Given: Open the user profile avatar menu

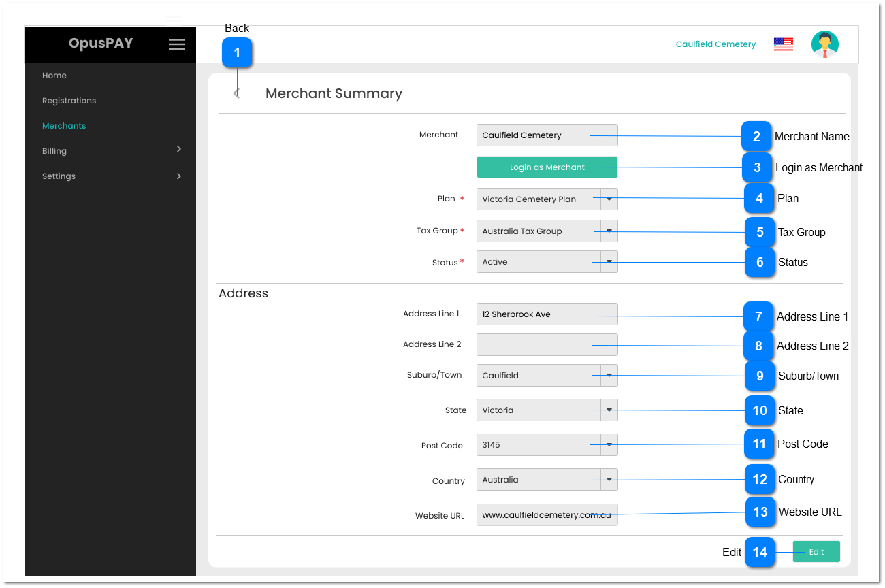Looking at the screenshot, I should click(824, 44).
